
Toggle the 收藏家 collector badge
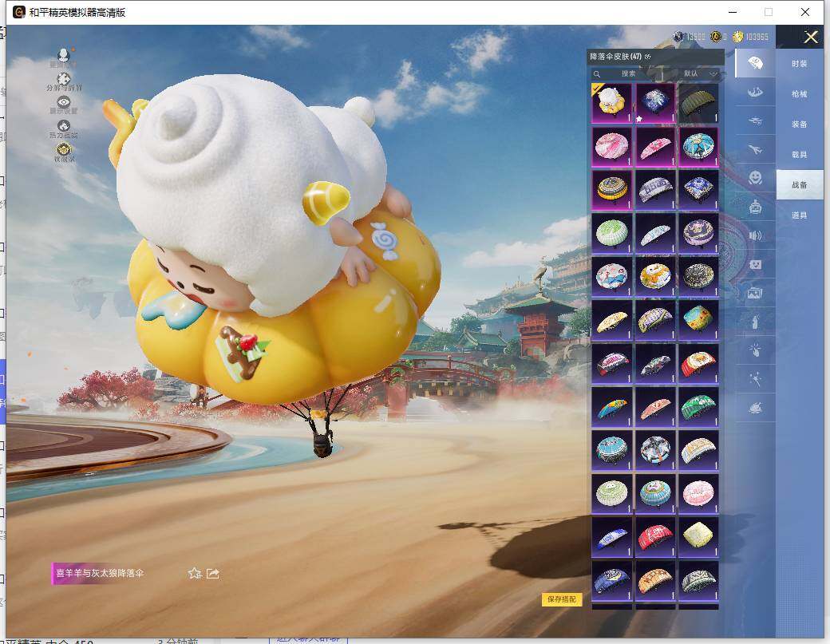tap(64, 150)
